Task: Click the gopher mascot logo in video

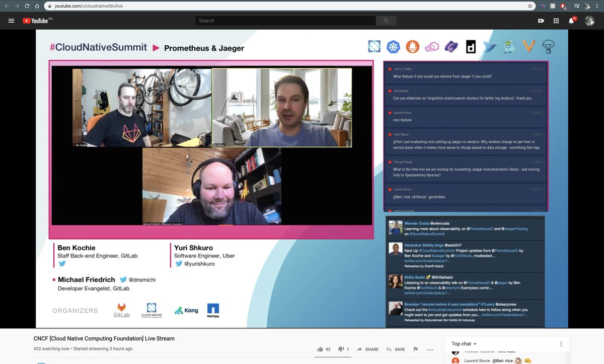Action: [x=510, y=47]
